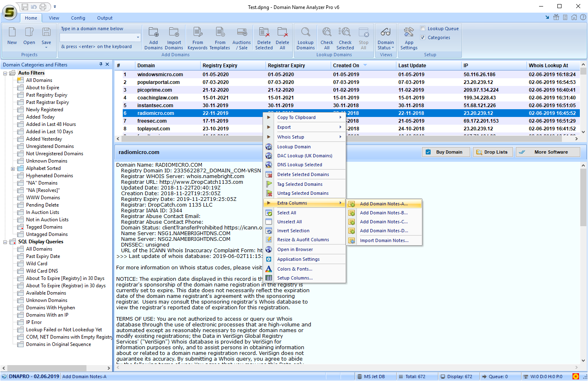Click the Registry Expiry column header
The width and height of the screenshot is (588, 381).
pyautogui.click(x=233, y=65)
